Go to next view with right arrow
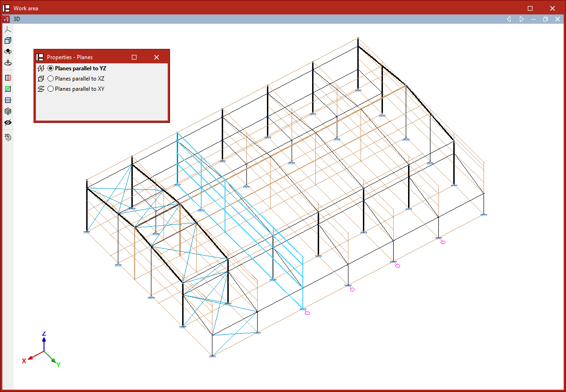566x392 pixels. [x=521, y=19]
